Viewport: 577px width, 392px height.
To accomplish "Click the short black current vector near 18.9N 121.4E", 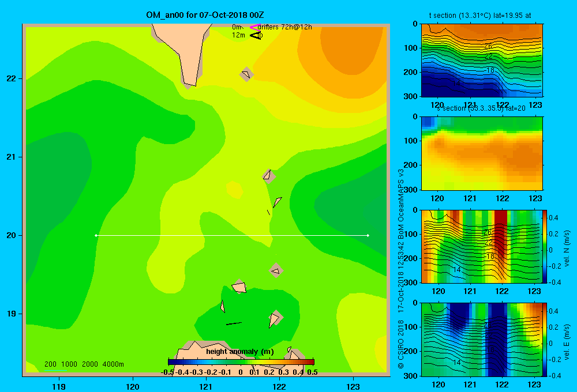I will (234, 323).
